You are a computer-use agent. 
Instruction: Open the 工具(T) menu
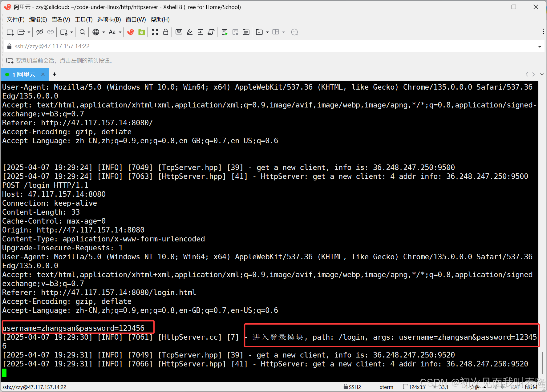[x=84, y=20]
